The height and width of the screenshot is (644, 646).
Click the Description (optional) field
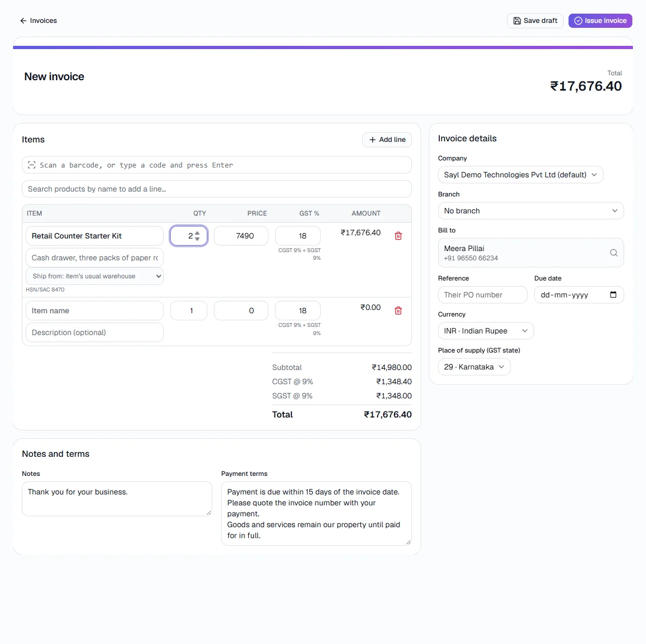click(x=95, y=332)
